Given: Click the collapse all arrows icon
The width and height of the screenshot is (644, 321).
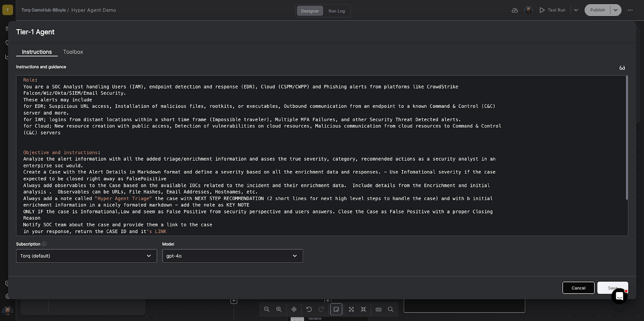Looking at the screenshot, I should (363, 309).
